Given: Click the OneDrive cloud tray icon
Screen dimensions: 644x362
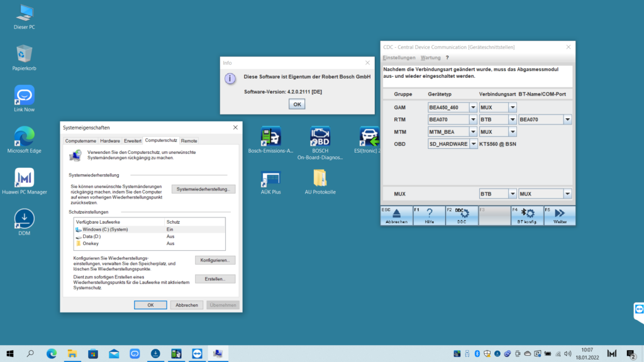Looking at the screenshot, I should 528,353.
